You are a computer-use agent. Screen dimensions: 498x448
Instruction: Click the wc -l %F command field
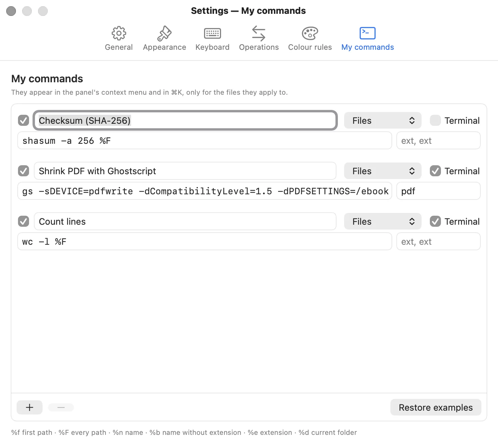[x=205, y=242]
